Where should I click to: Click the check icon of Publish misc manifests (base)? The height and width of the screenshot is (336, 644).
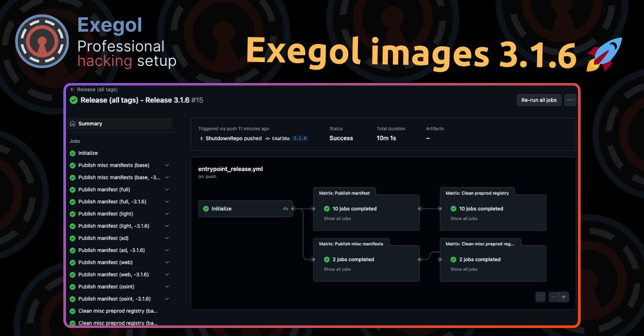[x=73, y=165]
